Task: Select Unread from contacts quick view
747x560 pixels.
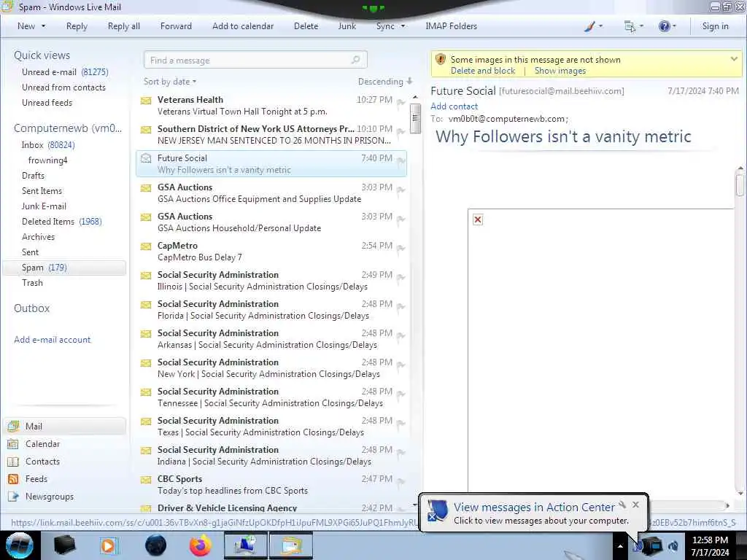Action: coord(63,87)
